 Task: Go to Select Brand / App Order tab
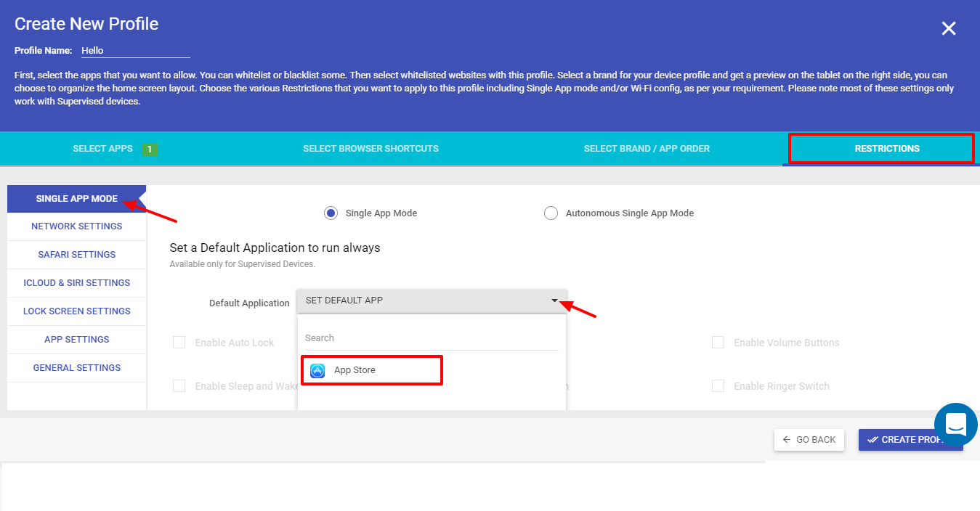[x=647, y=149]
